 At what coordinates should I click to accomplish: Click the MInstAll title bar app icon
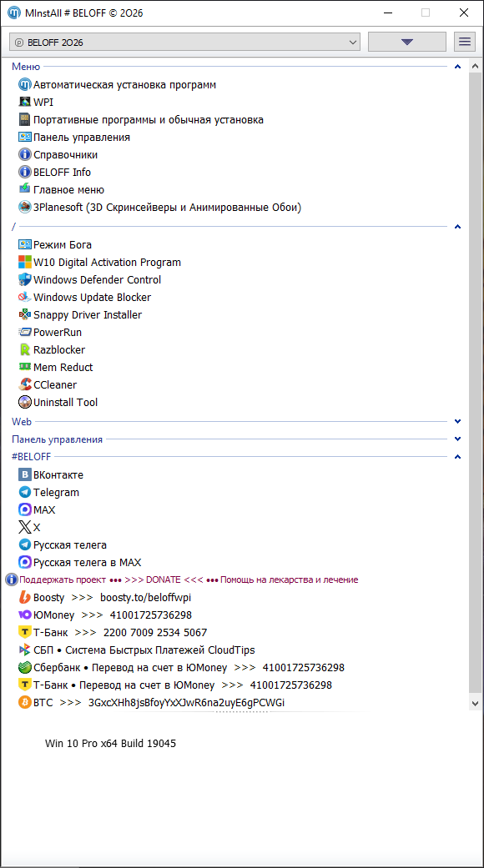pyautogui.click(x=15, y=13)
